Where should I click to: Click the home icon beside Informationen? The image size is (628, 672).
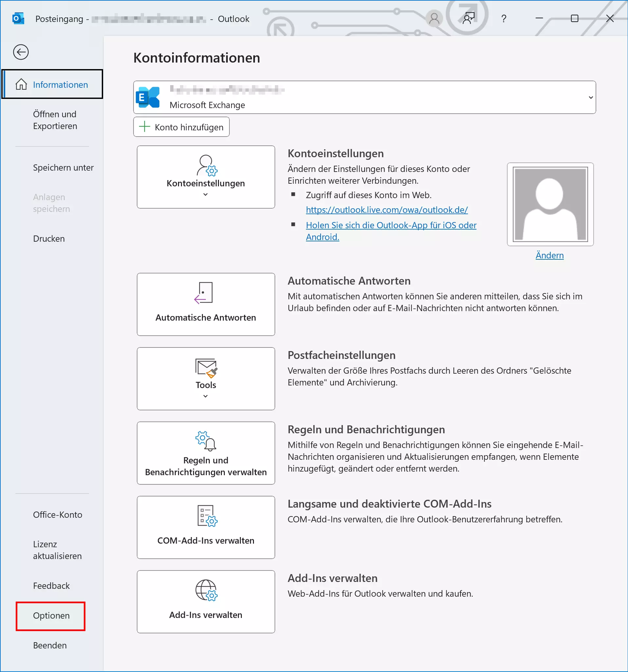pos(21,84)
